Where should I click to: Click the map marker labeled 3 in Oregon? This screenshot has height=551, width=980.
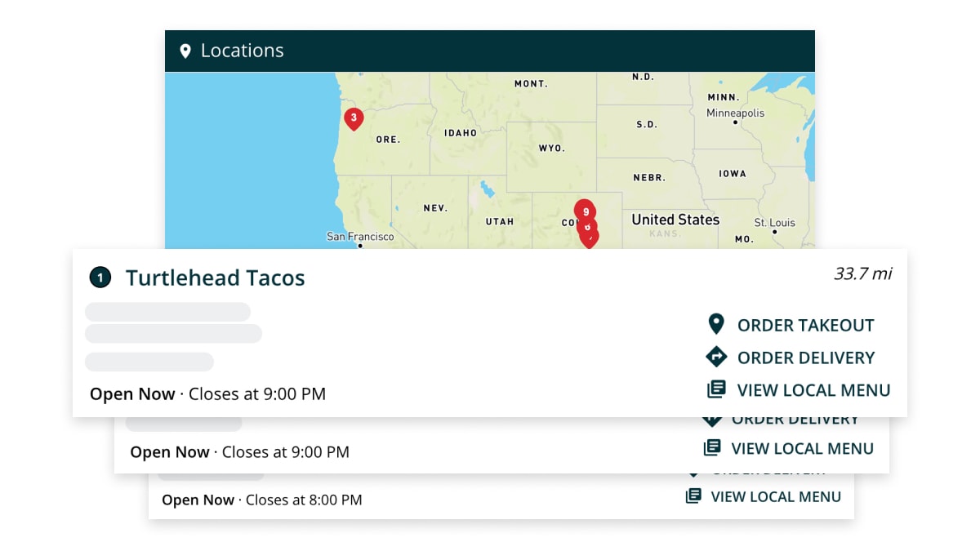[x=353, y=118]
